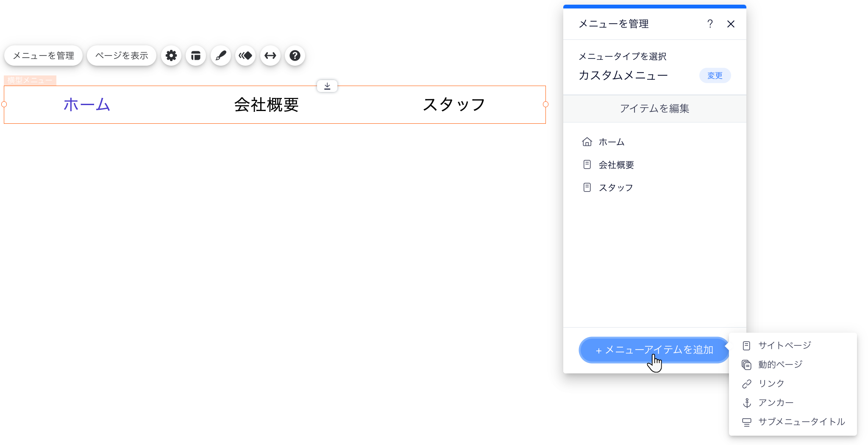This screenshot has height=445, width=868.
Task: Click the page icon beside スタッフ
Action: tap(587, 187)
